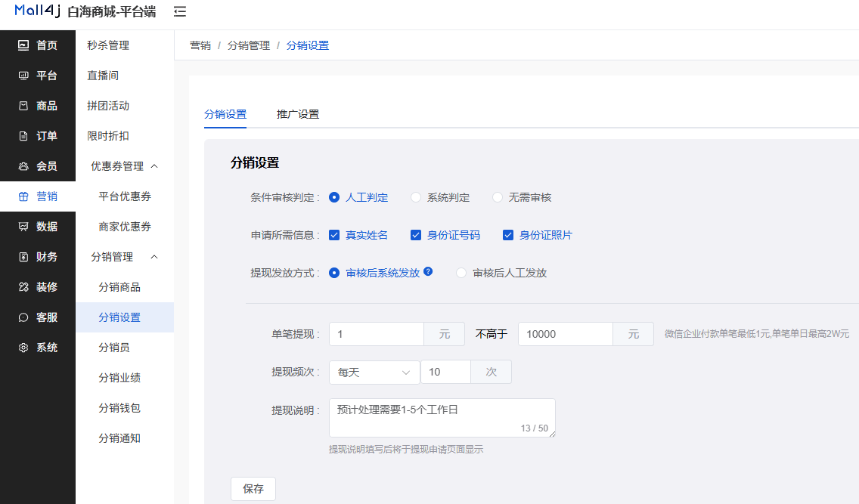Click the 财务 ledger icon
The image size is (859, 504).
pyautogui.click(x=23, y=257)
